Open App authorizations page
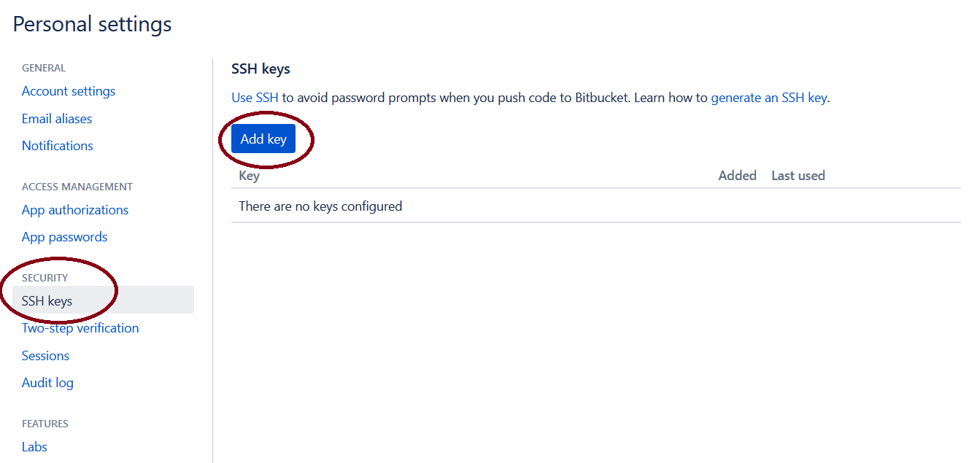The width and height of the screenshot is (980, 463). (74, 209)
